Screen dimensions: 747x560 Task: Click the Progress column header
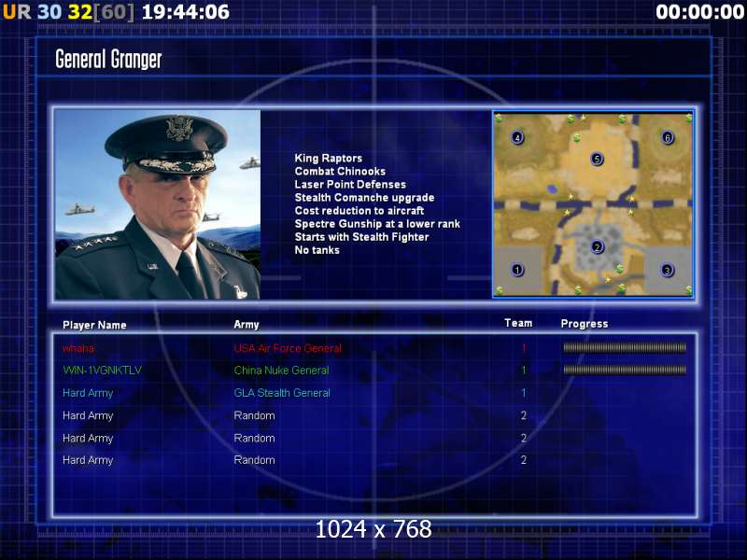coord(585,324)
